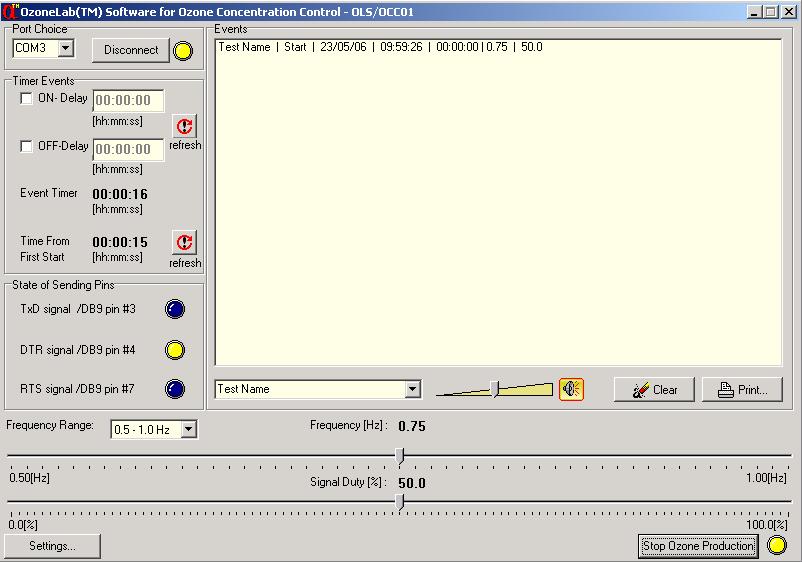The image size is (802, 562).
Task: Click the refresh icon next to Time From First Start
Action: click(x=184, y=242)
